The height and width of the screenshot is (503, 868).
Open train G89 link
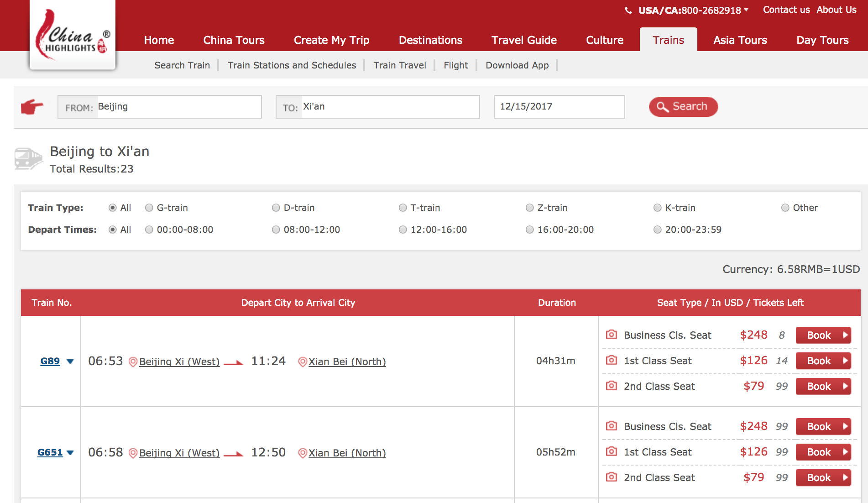point(50,361)
